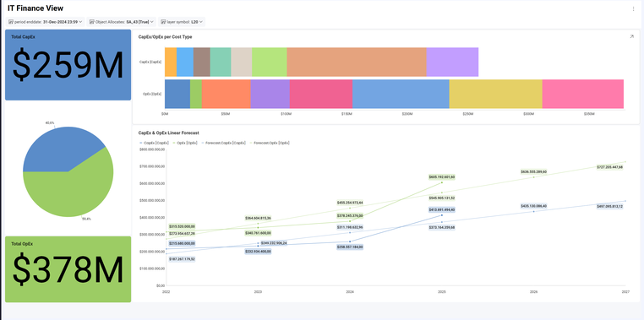Click the $413.691.494,40 data label
The width and height of the screenshot is (644, 320).
[x=441, y=209]
